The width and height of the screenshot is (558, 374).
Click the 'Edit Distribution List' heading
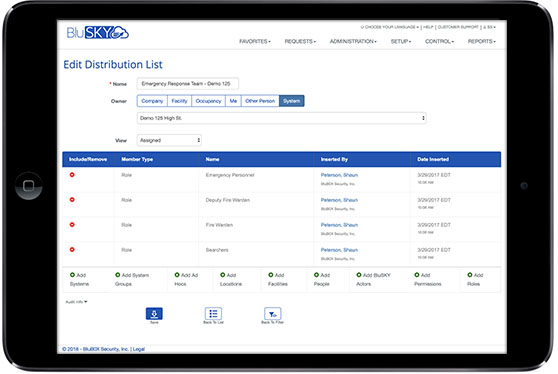[x=113, y=64]
